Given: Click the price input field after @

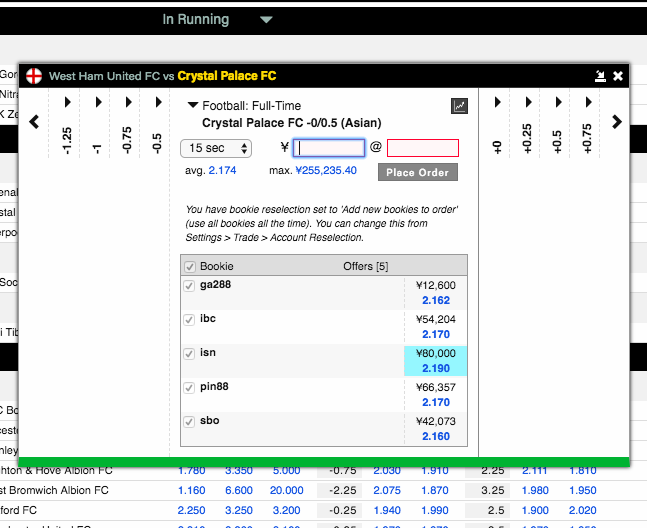Looking at the screenshot, I should 423,148.
